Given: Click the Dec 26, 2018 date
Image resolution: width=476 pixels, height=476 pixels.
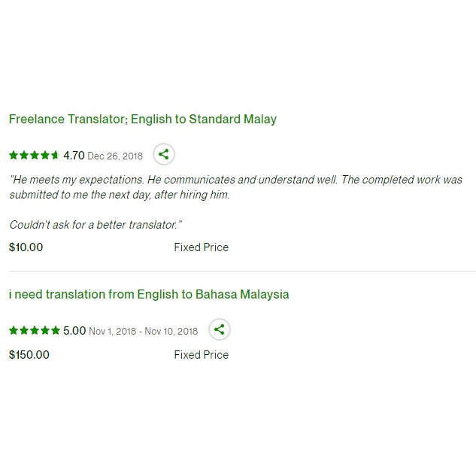Looking at the screenshot, I should (115, 156).
